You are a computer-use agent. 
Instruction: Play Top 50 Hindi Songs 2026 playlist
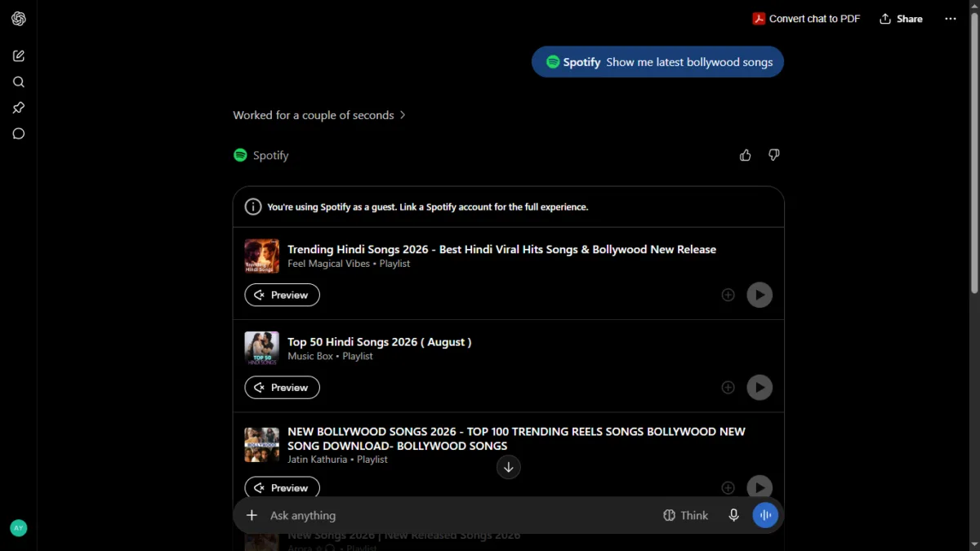[759, 387]
